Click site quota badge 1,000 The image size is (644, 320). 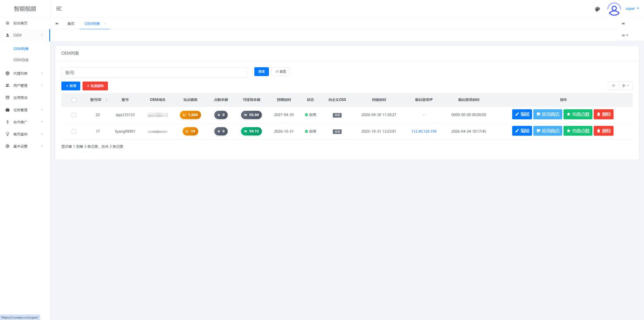tap(191, 115)
